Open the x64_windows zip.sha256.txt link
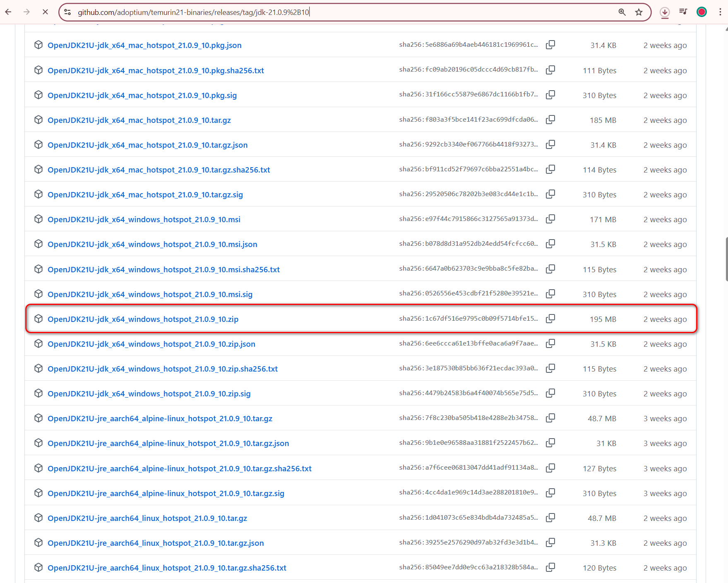The width and height of the screenshot is (728, 583). tap(163, 369)
